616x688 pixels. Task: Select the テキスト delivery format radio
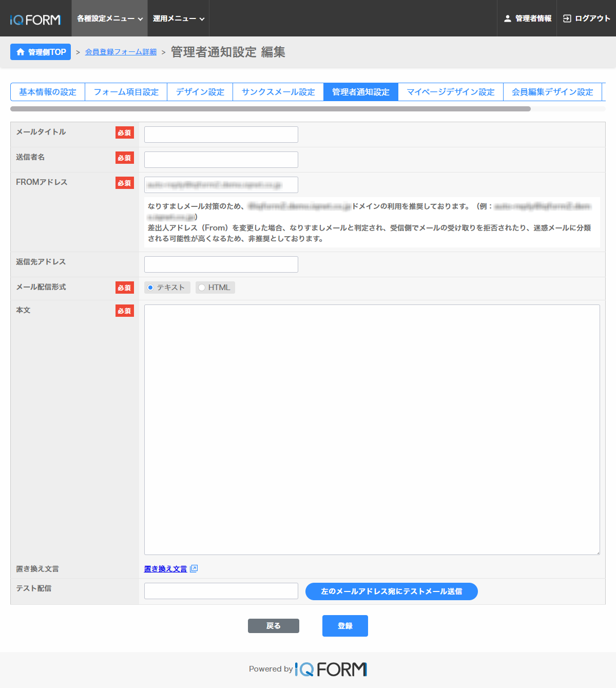pyautogui.click(x=150, y=288)
